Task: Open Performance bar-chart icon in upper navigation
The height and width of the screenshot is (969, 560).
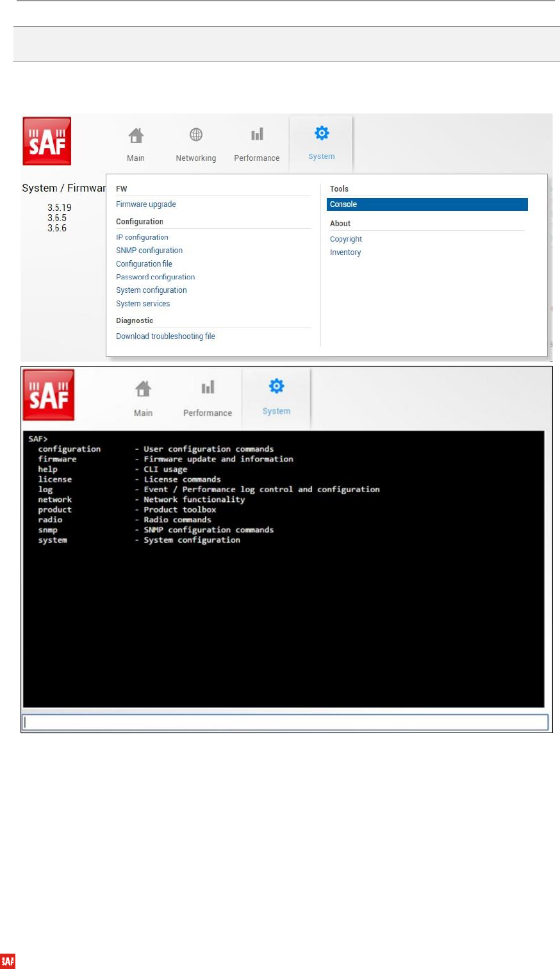Action: [257, 135]
